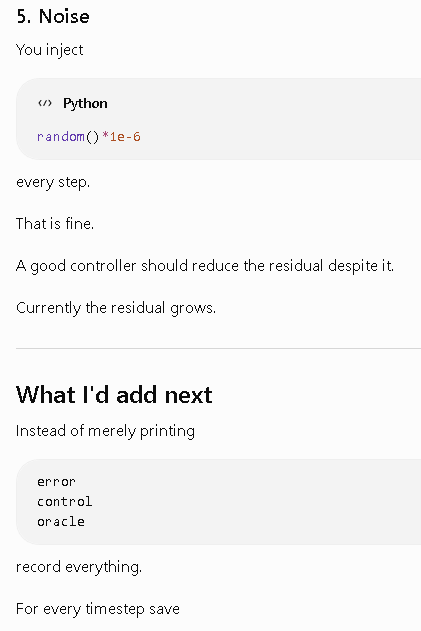Image resolution: width=421 pixels, height=631 pixels.
Task: Click 'For every timestep save' text
Action: pos(98,609)
